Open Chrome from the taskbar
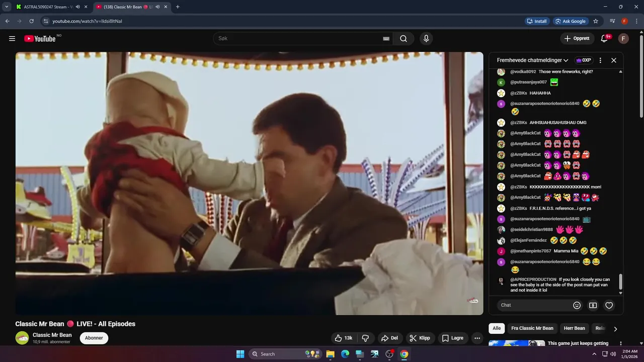Image resolution: width=644 pixels, height=362 pixels. point(404,354)
